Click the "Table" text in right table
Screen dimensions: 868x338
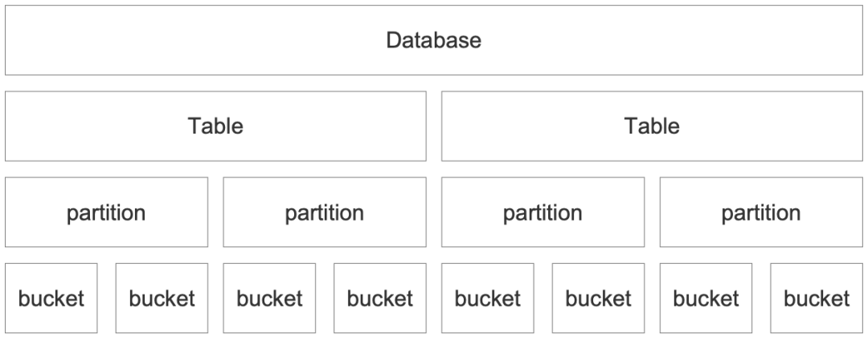click(x=652, y=126)
